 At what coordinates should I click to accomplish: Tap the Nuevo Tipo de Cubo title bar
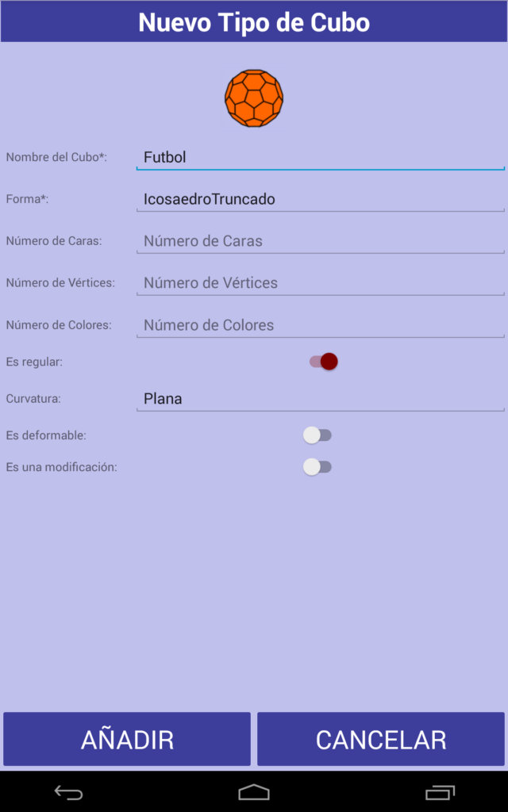tap(254, 22)
